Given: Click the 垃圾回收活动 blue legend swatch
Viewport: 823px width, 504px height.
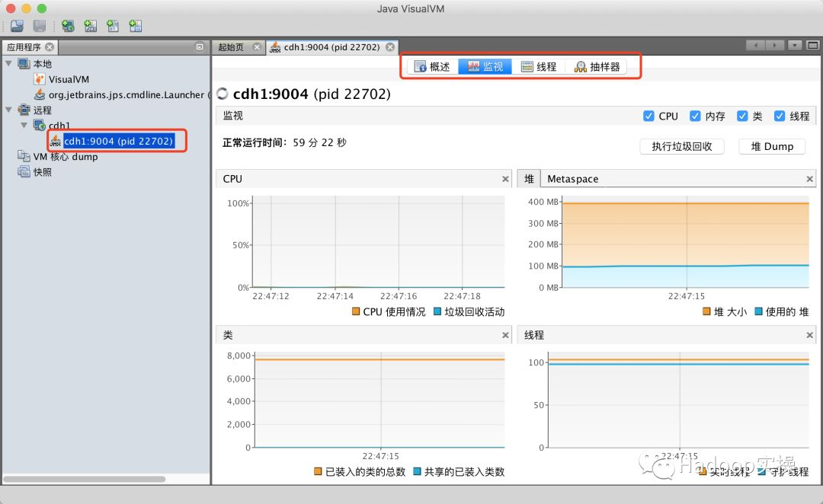Looking at the screenshot, I should (x=437, y=311).
